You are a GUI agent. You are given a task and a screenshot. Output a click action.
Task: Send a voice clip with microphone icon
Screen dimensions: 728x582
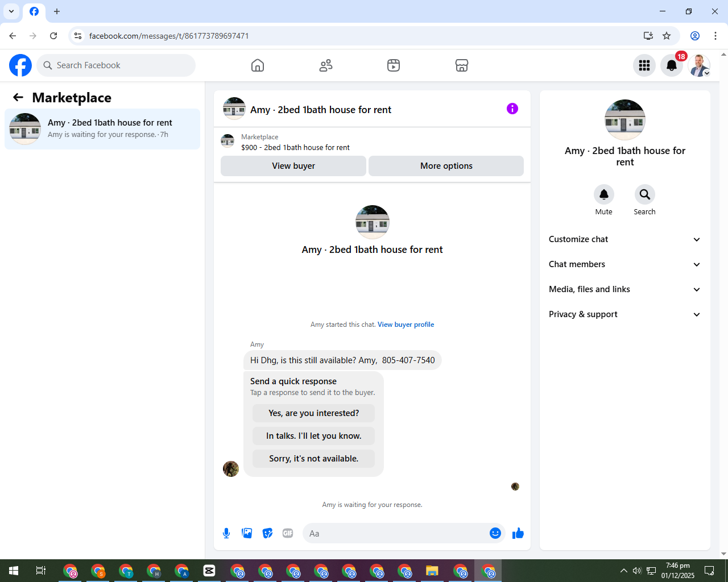226,533
